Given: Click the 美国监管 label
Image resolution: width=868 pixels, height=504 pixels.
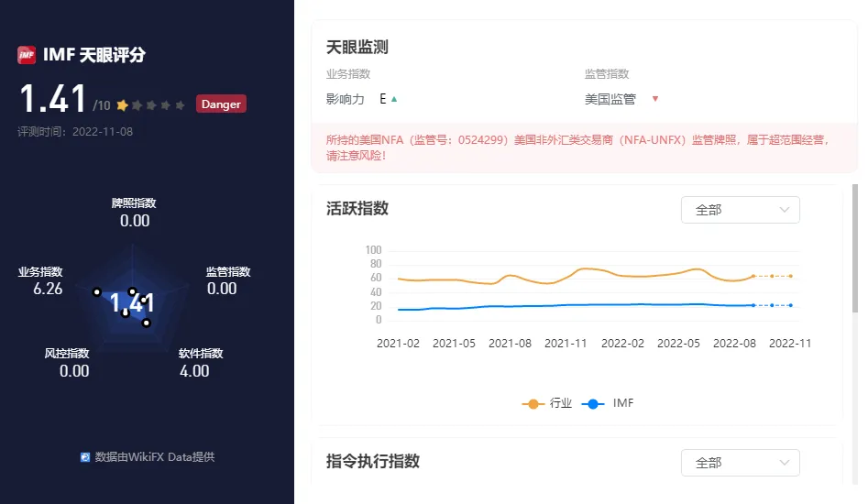Looking at the screenshot, I should 610,100.
